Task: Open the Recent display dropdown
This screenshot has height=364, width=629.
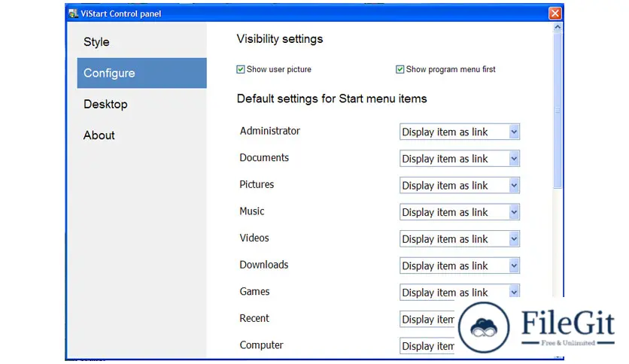Action: click(x=427, y=319)
